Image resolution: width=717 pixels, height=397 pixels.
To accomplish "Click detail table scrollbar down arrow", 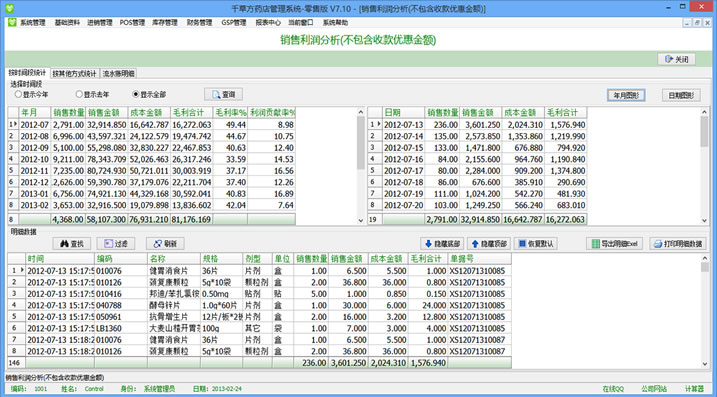I will [705, 364].
